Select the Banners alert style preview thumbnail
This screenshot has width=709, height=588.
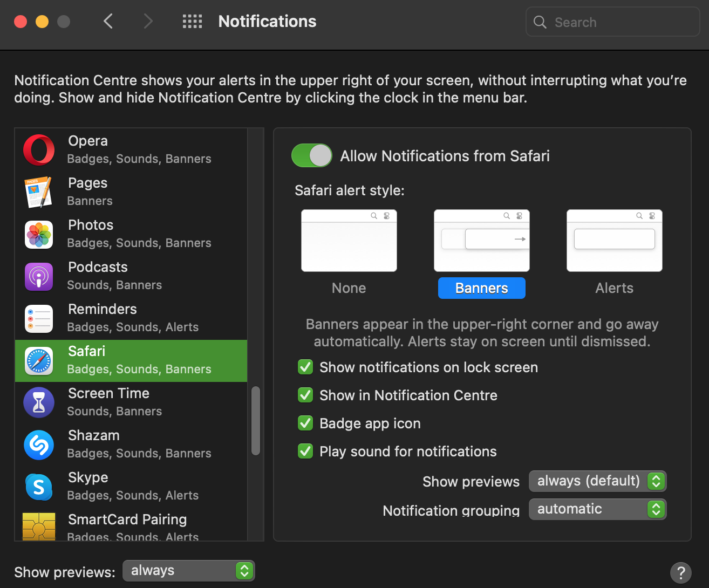(x=482, y=241)
